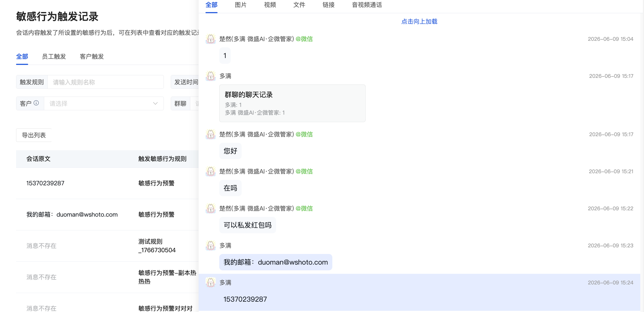Open avatar of the 15:04 楚然 message
This screenshot has width=644, height=312.
point(211,39)
